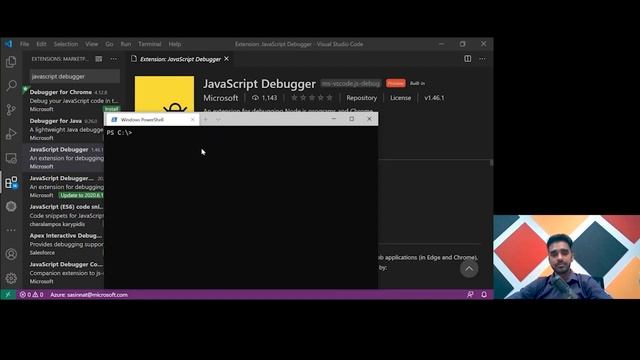Click Update to 2020.6 button
Image resolution: width=640 pixels, height=360 pixels.
click(x=81, y=195)
